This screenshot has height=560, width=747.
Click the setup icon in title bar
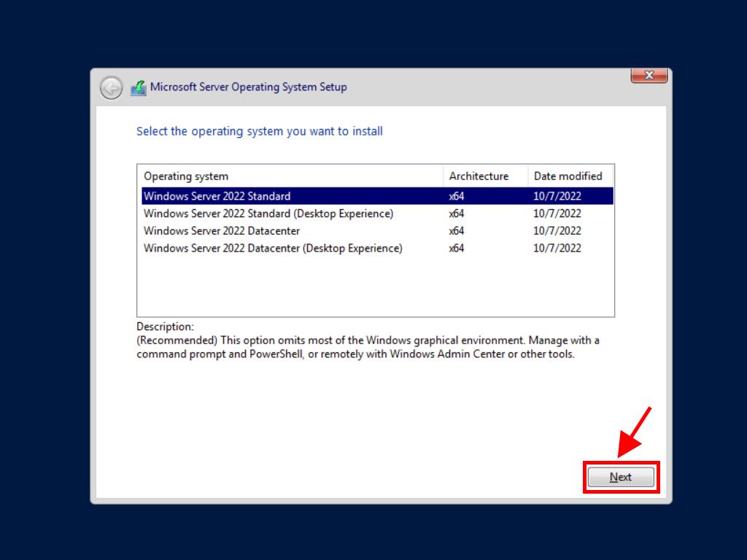tap(139, 87)
